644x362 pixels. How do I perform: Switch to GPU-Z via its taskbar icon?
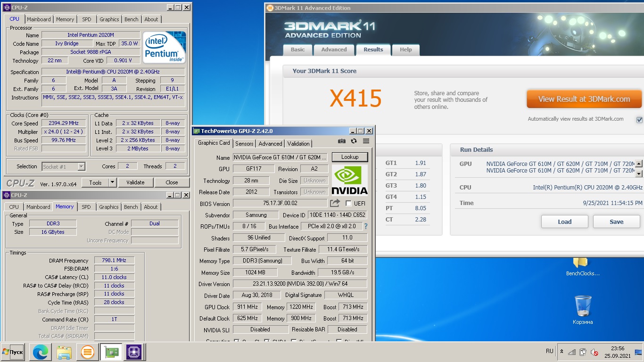tap(111, 352)
